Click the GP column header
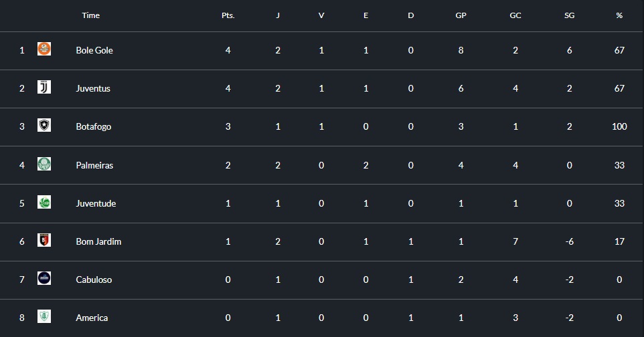 click(461, 15)
